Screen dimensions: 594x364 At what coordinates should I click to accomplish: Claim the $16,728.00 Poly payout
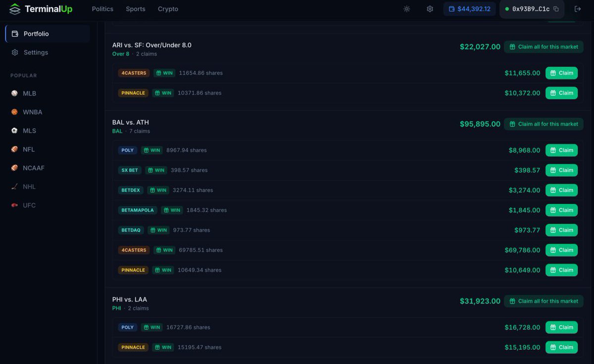(561, 327)
